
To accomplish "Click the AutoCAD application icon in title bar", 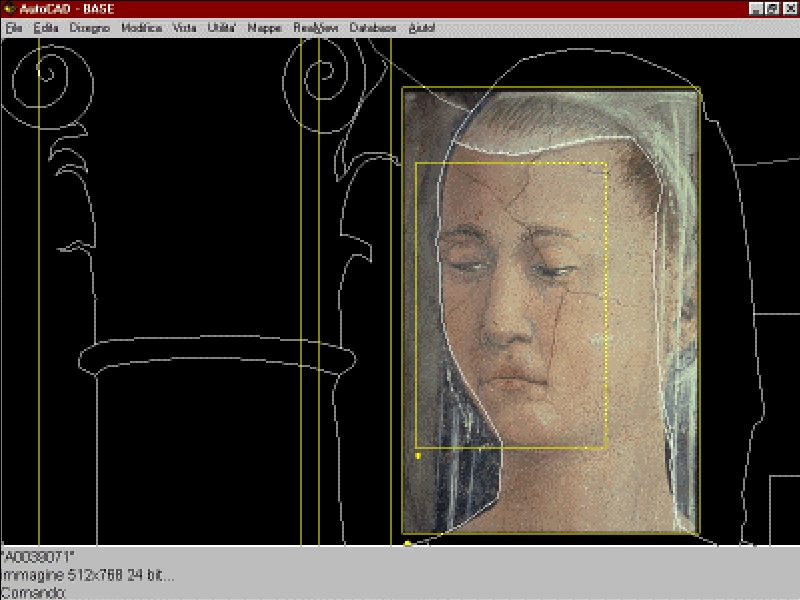I will [9, 9].
